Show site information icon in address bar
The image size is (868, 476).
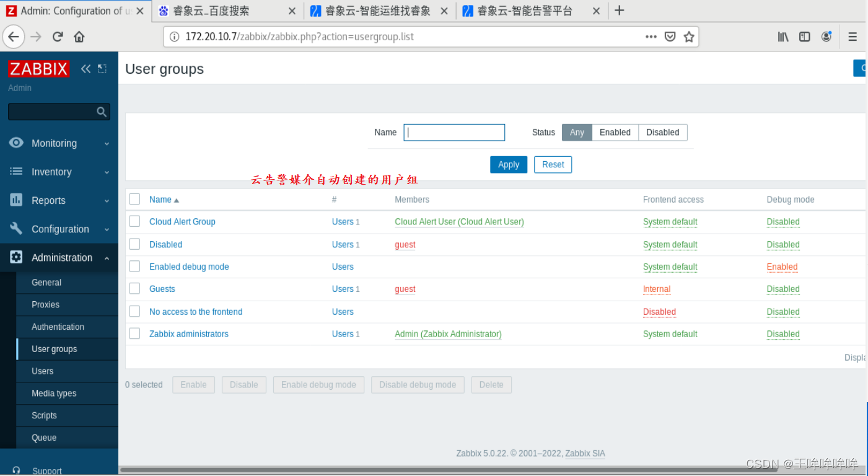pyautogui.click(x=174, y=37)
